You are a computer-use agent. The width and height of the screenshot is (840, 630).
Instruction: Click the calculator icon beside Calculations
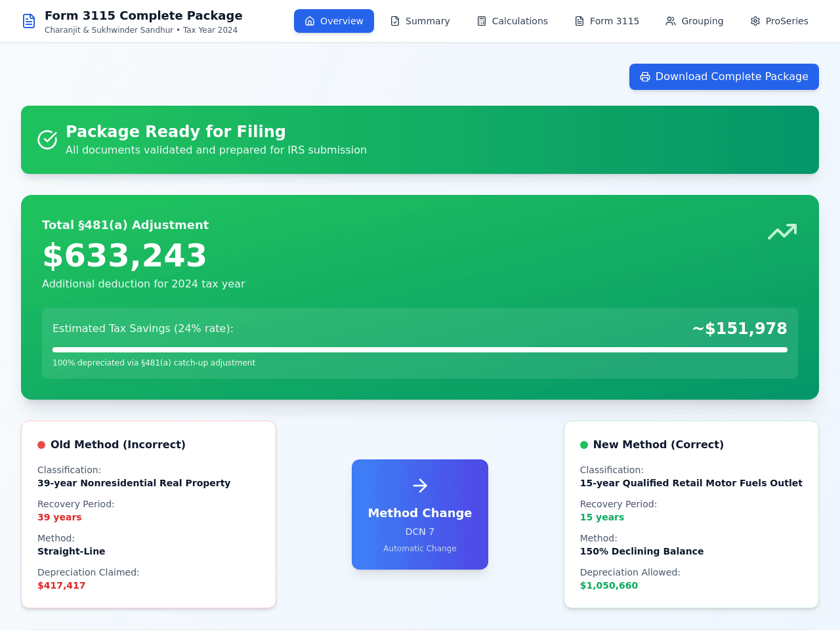(x=482, y=21)
